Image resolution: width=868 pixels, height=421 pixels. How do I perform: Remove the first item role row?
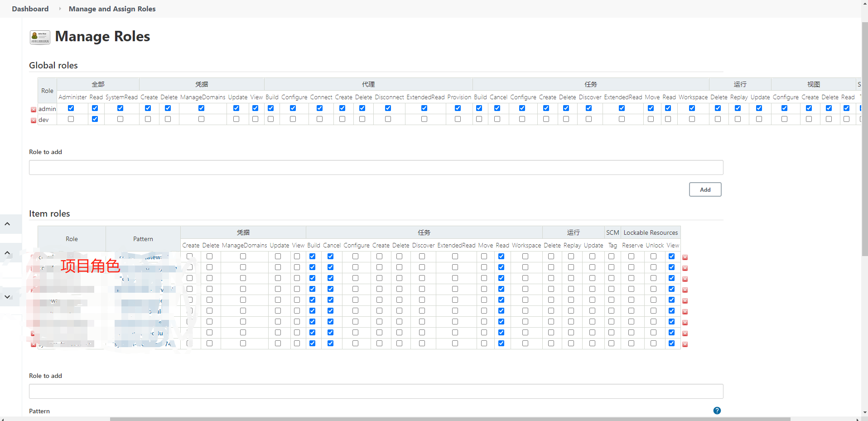click(x=685, y=257)
